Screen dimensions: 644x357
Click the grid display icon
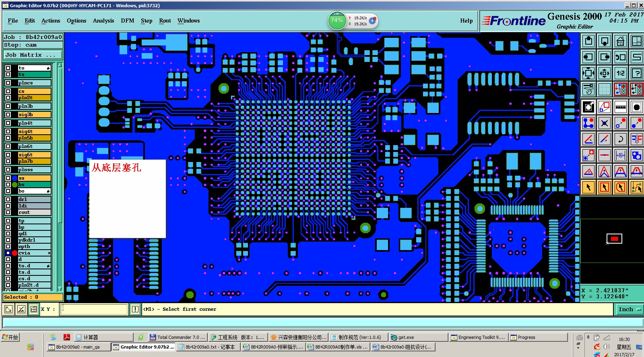point(604,89)
